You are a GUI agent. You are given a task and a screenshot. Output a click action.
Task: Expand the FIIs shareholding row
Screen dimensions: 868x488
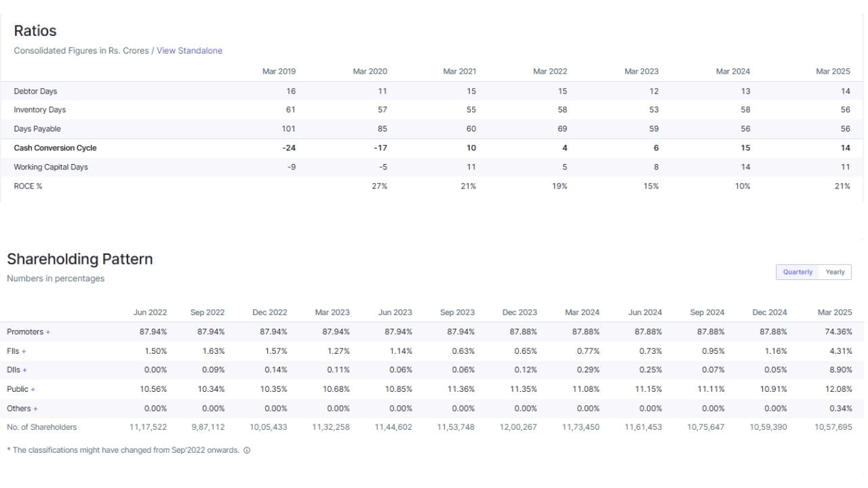[x=24, y=351]
